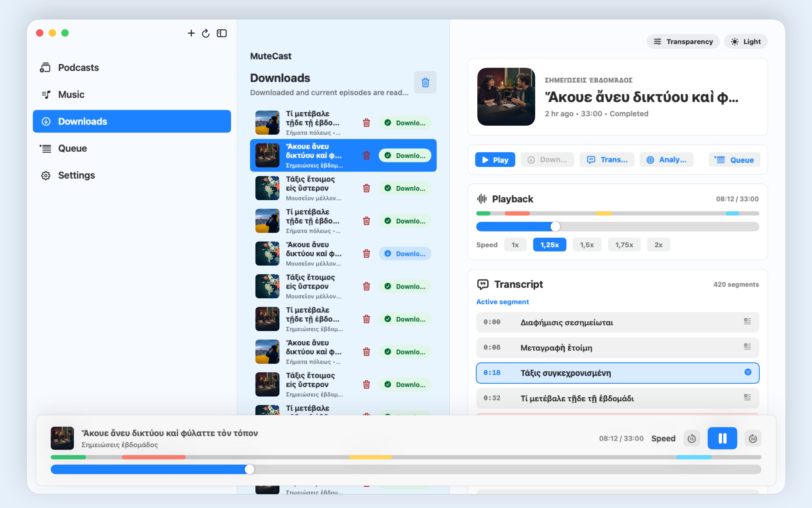Delete the first 'Τάξις ἕτοιμος' episode by 'Μουσεῖον μέλλον'
This screenshot has height=508, width=812.
pos(367,188)
